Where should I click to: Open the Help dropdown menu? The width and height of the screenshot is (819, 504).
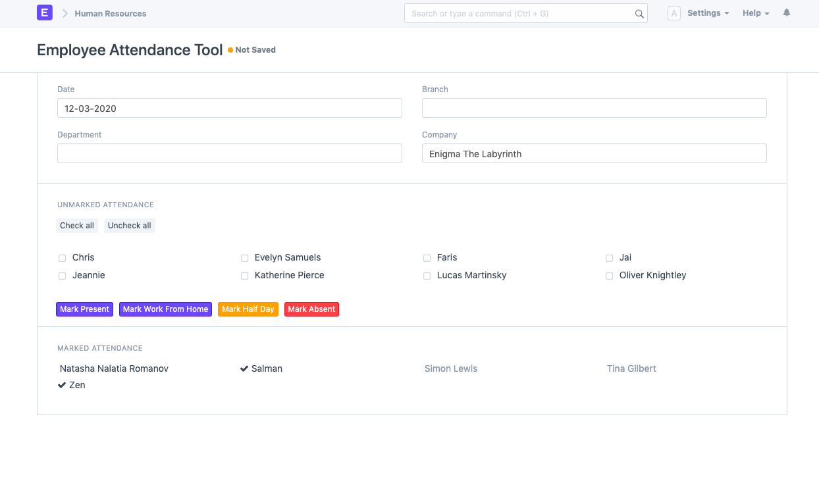point(755,13)
